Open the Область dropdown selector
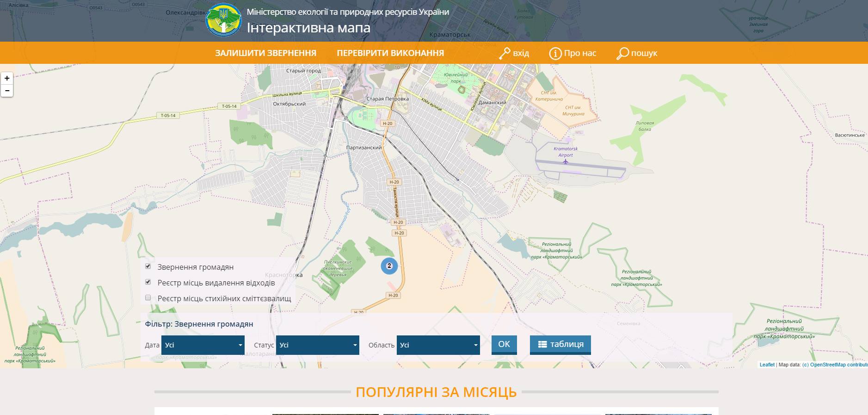Screen dimensions: 868x415 pyautogui.click(x=438, y=345)
